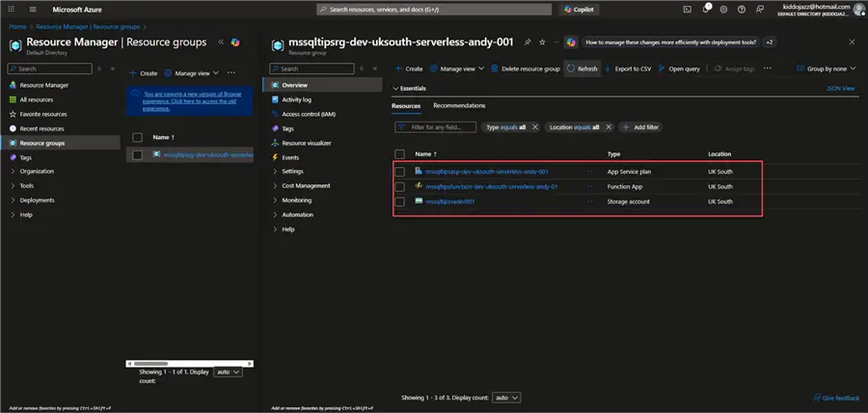Open more actions for Storage account row
The height and width of the screenshot is (413, 868).
[x=590, y=202]
